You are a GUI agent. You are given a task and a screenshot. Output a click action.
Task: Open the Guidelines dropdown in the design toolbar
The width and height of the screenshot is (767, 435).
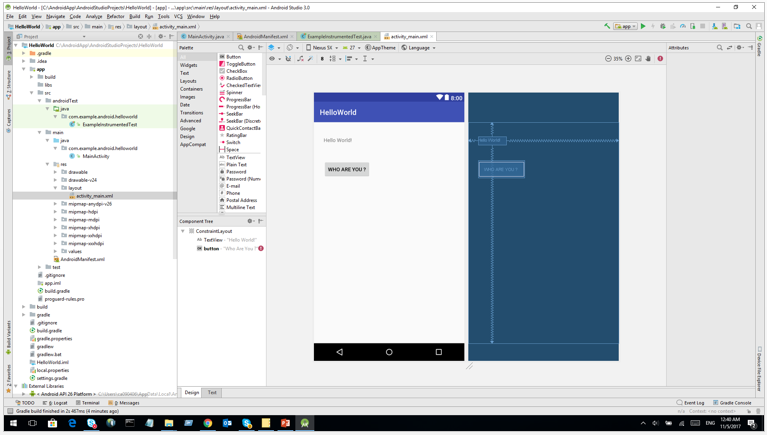(x=368, y=59)
